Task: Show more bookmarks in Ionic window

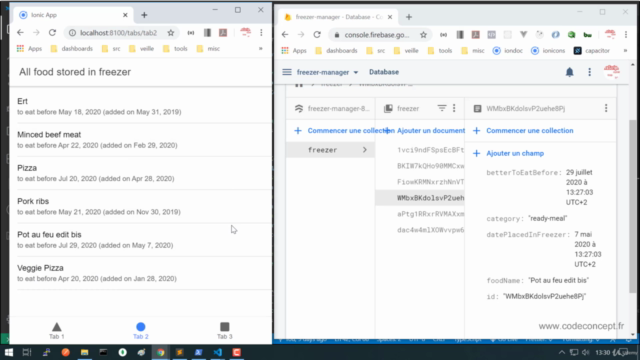Action: pyautogui.click(x=260, y=49)
